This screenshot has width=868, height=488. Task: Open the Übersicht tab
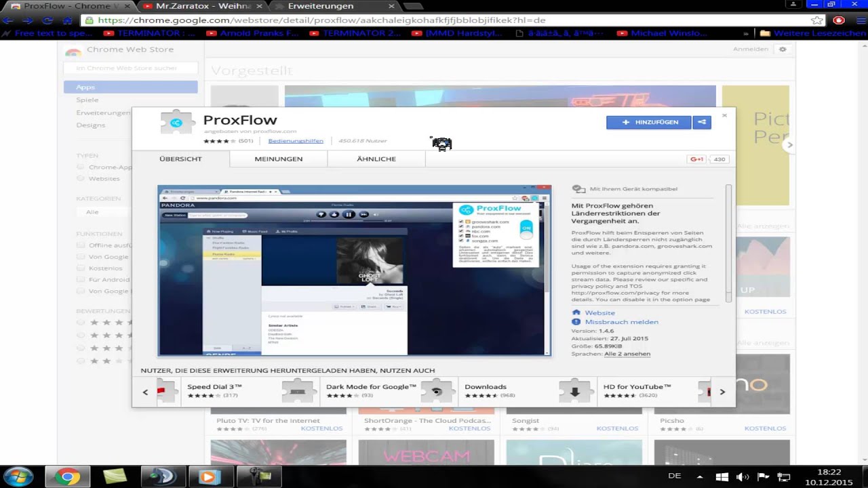click(x=180, y=159)
